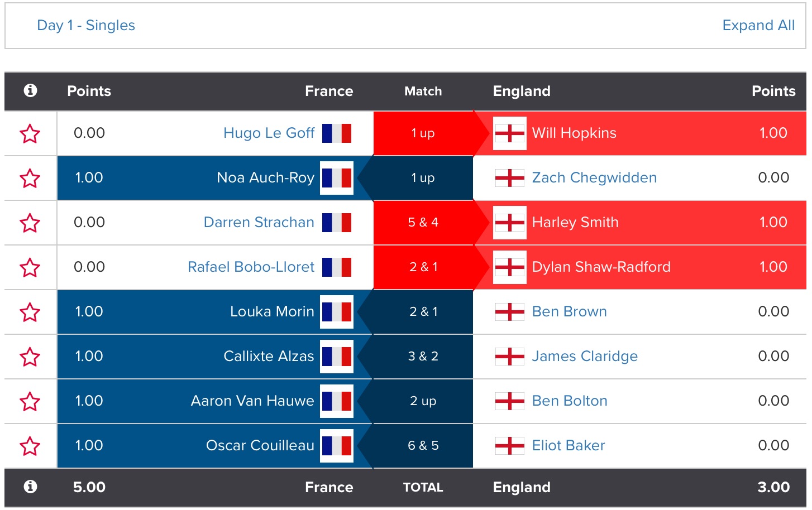812x510 pixels.
Task: Expand the 6 & 5 match result
Action: 423,446
